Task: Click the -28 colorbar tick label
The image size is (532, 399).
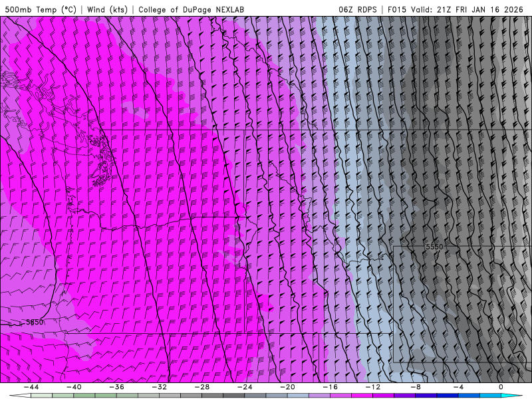Action: tap(202, 387)
